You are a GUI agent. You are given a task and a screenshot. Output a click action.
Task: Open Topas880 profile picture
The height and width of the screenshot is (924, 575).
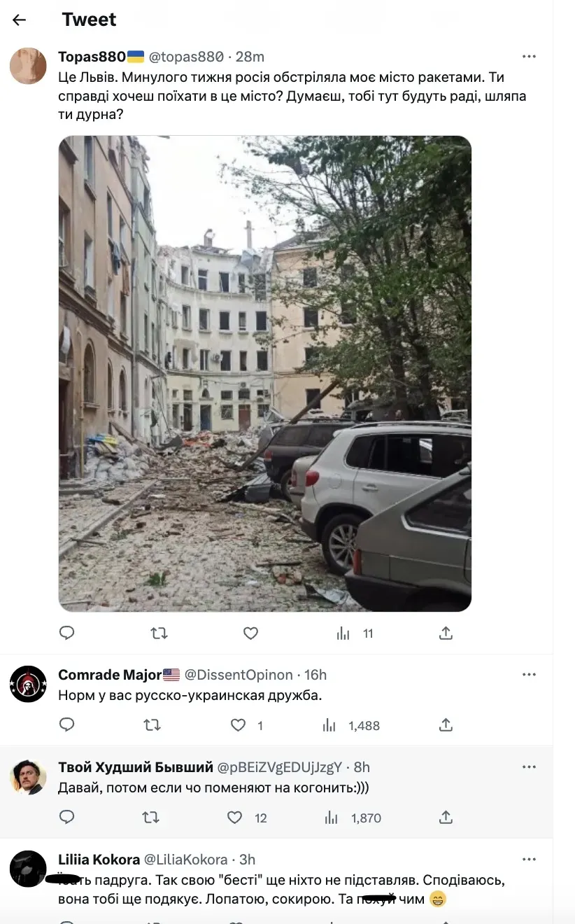tap(28, 66)
